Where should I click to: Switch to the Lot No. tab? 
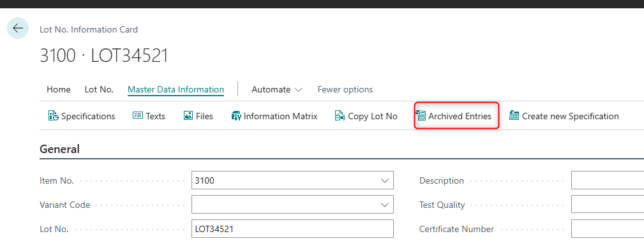coord(99,89)
